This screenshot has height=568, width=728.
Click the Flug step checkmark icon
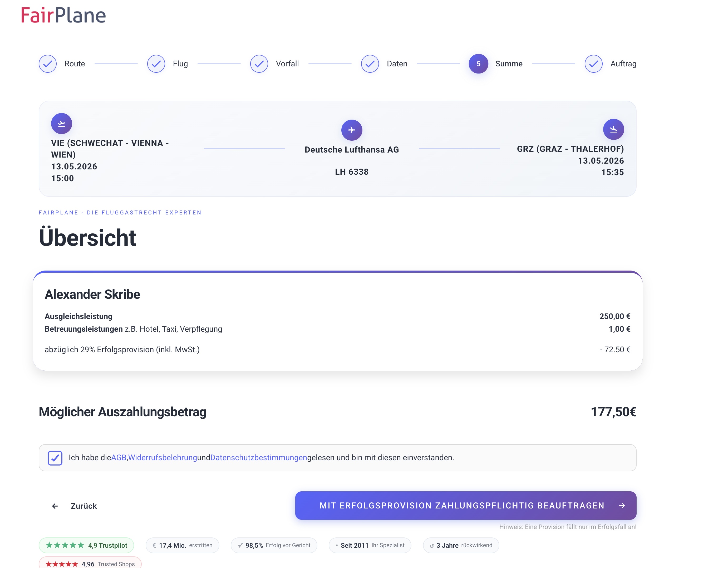(x=156, y=64)
